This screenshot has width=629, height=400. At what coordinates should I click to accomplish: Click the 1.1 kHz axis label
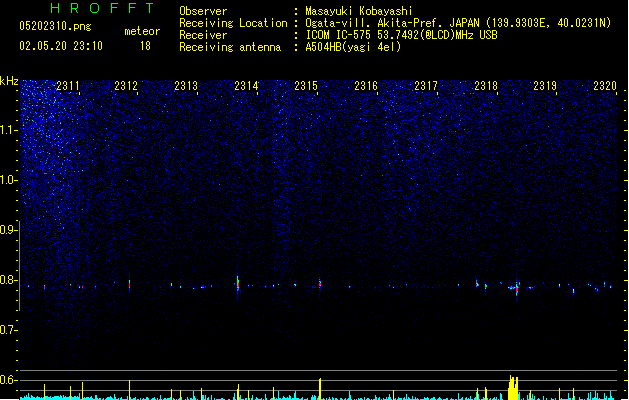click(8, 130)
